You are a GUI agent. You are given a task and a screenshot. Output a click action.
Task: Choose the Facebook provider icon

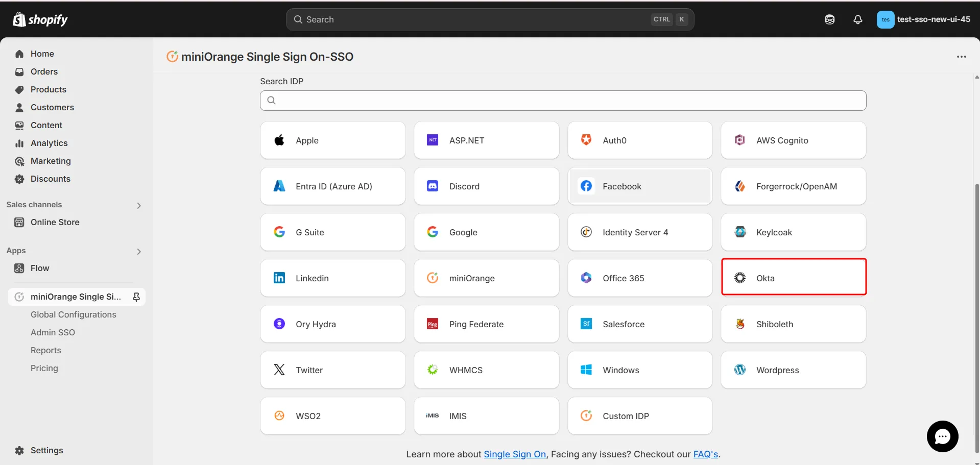(586, 186)
